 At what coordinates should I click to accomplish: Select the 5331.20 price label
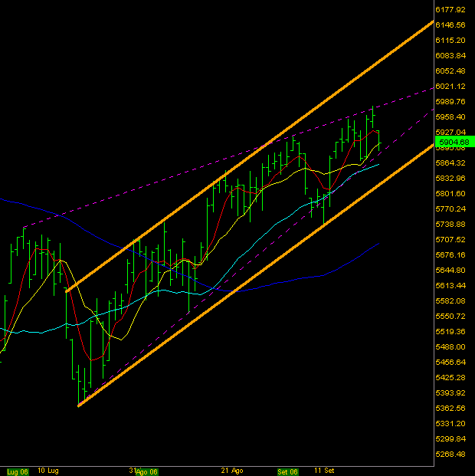click(x=450, y=423)
